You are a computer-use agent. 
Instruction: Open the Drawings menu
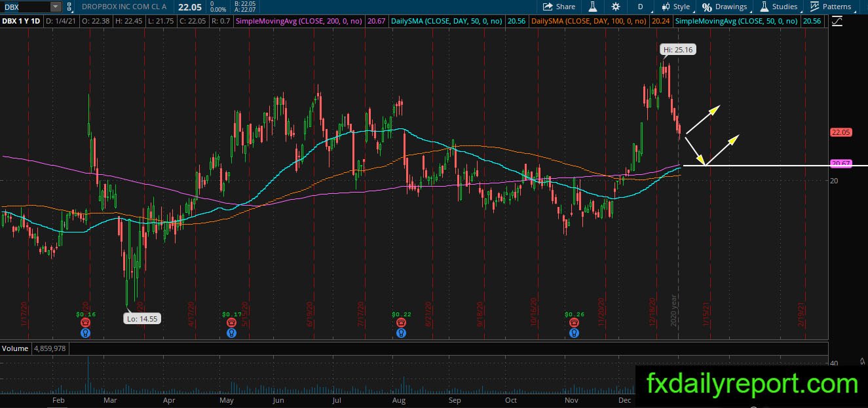coord(725,7)
